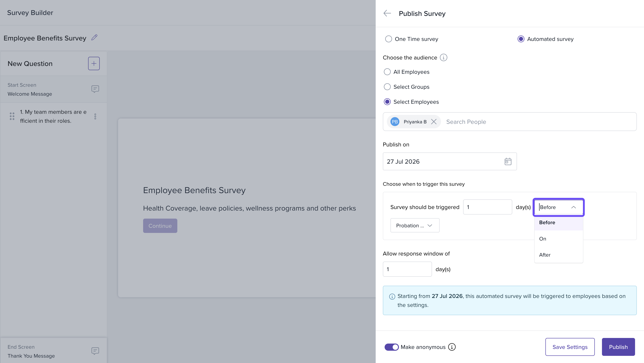This screenshot has width=644, height=363.
Task: Open the Welcome Message comment icon
Action: point(95,89)
